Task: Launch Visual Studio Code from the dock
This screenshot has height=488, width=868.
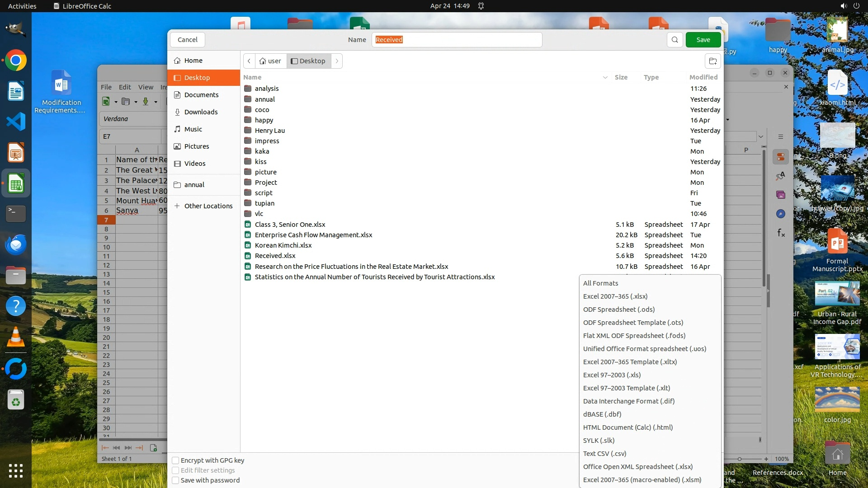Action: [x=16, y=122]
